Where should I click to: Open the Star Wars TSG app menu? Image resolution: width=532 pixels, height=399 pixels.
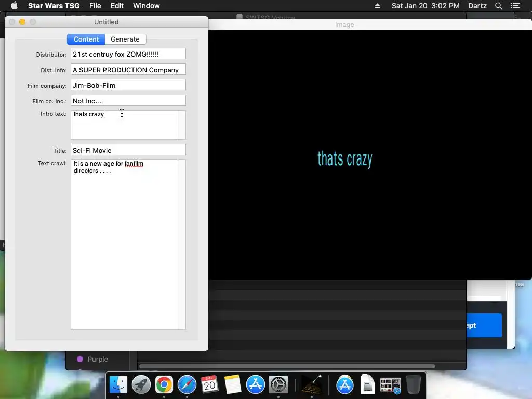click(54, 6)
